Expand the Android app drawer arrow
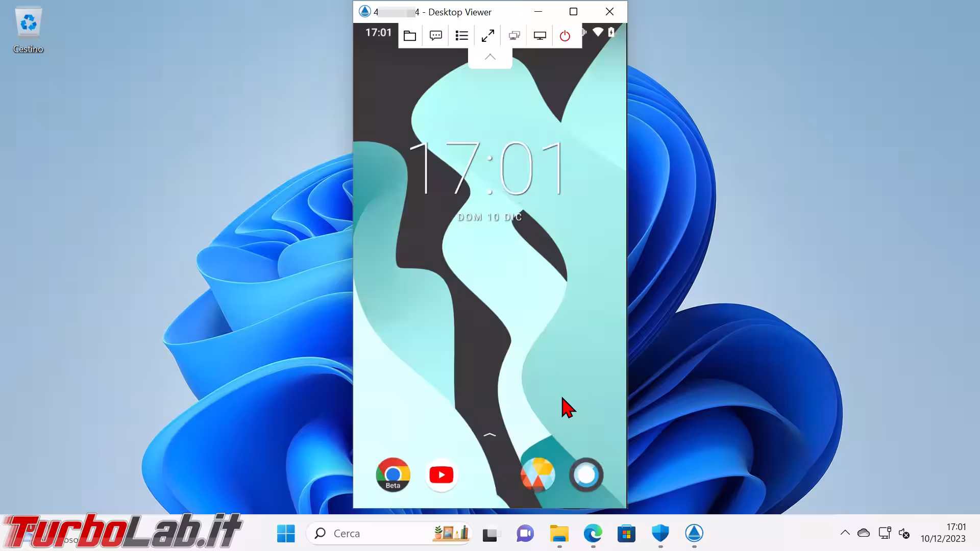Viewport: 980px width, 551px height. 489,435
